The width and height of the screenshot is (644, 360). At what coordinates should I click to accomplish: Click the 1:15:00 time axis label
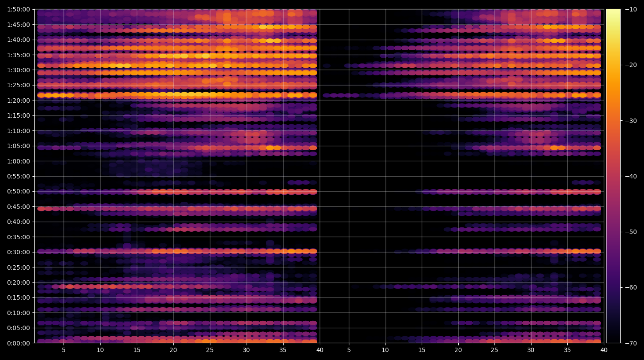[19, 115]
